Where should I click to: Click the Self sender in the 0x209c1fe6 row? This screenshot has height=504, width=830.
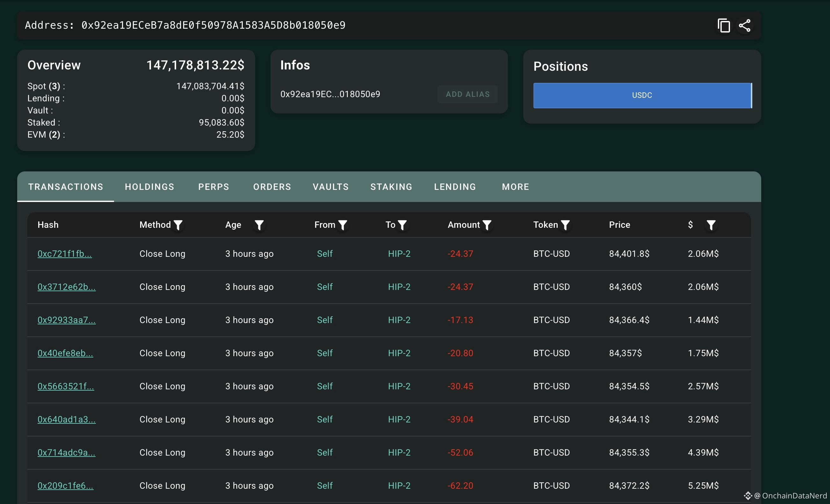[325, 486]
